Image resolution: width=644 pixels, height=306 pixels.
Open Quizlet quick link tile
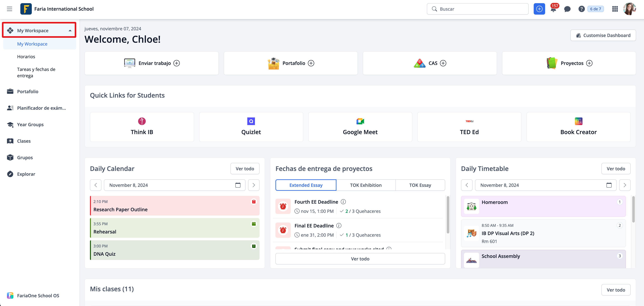[251, 127]
